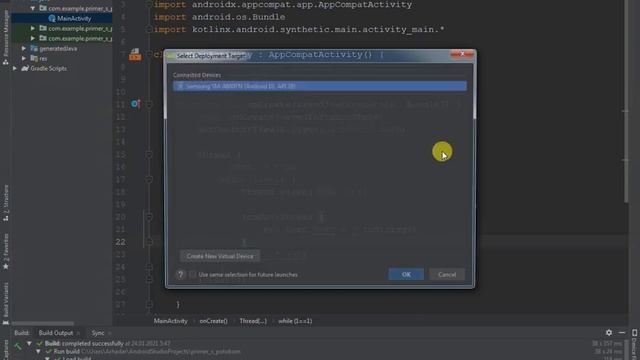Switch to the Build Output tab

click(x=56, y=333)
